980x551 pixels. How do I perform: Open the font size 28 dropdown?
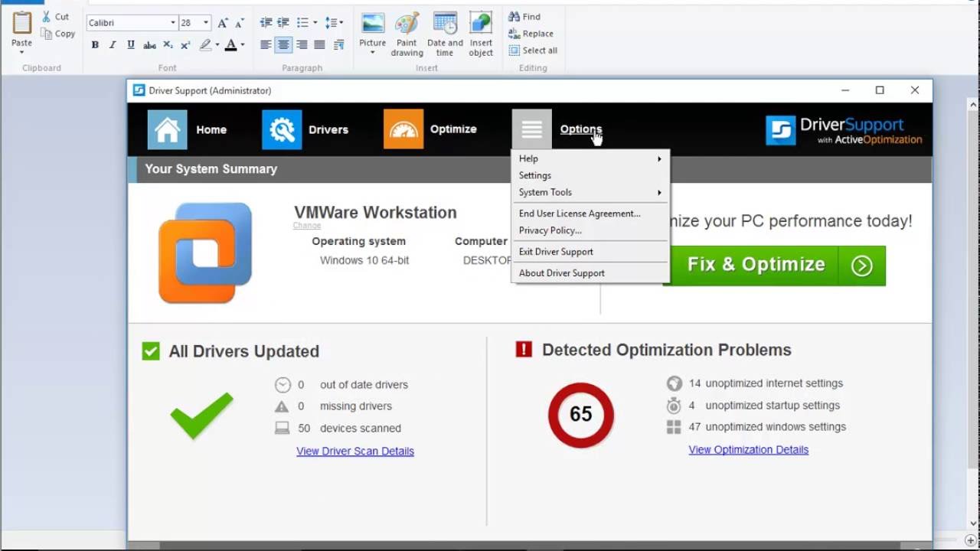(206, 23)
